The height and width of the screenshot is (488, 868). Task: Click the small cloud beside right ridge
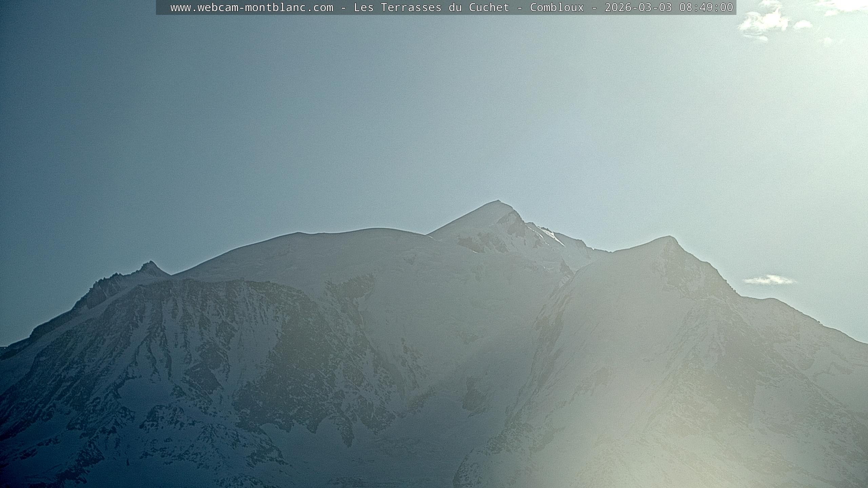tap(769, 280)
